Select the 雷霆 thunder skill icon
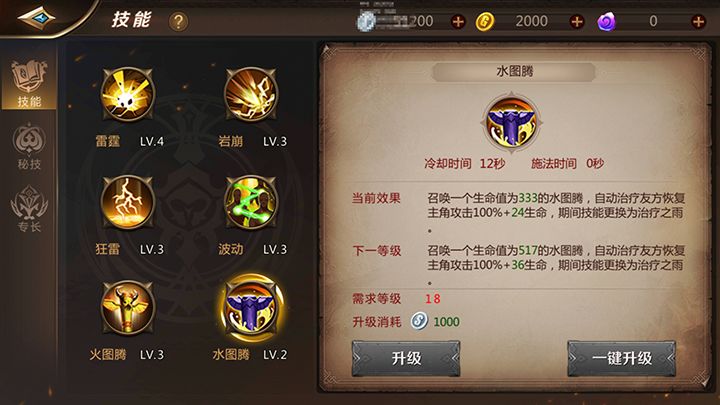This screenshot has width=720, height=405. point(127,94)
